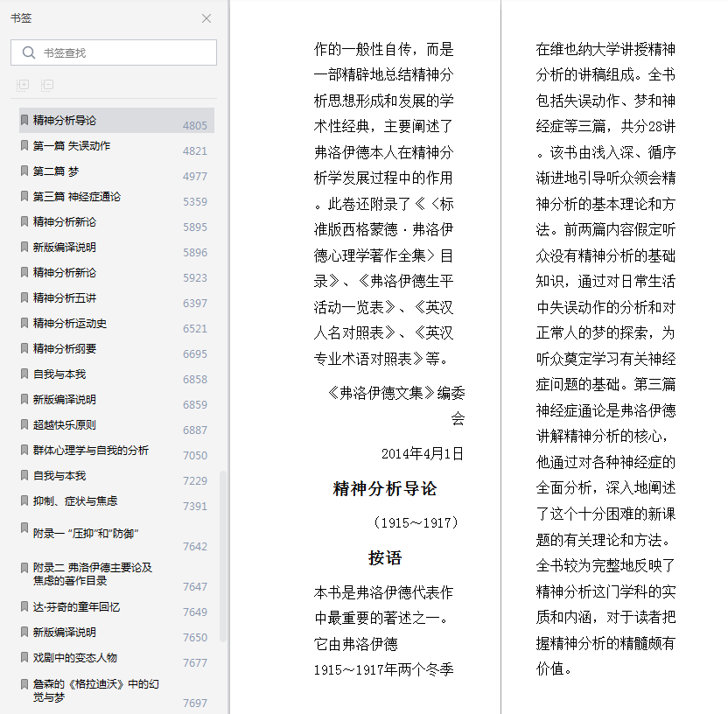Click page number 7050
Screen dimensions: 728x714
tap(195, 455)
